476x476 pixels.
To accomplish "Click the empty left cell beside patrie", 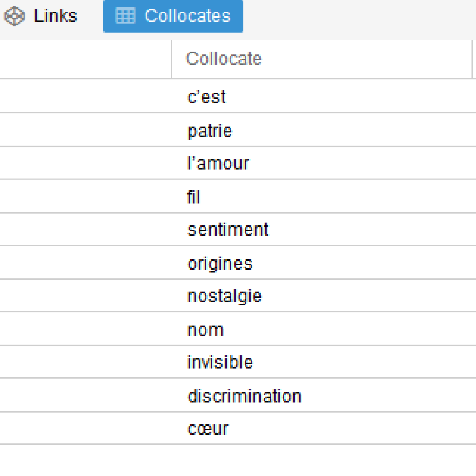I will (x=86, y=130).
